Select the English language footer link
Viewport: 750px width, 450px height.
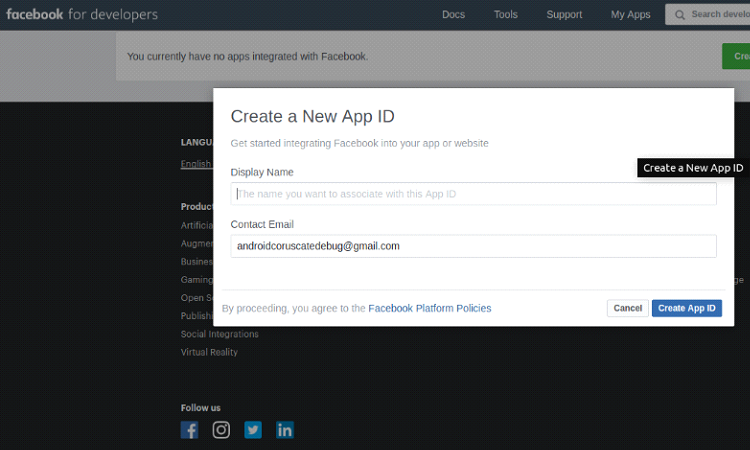point(196,164)
